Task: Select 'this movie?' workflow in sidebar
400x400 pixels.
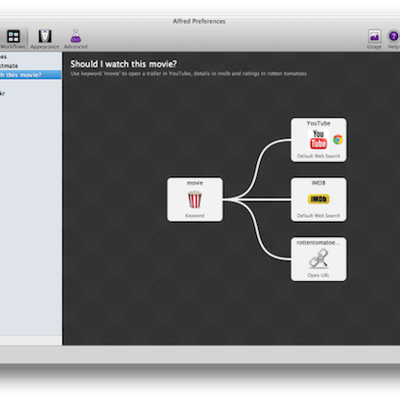Action: pyautogui.click(x=31, y=75)
